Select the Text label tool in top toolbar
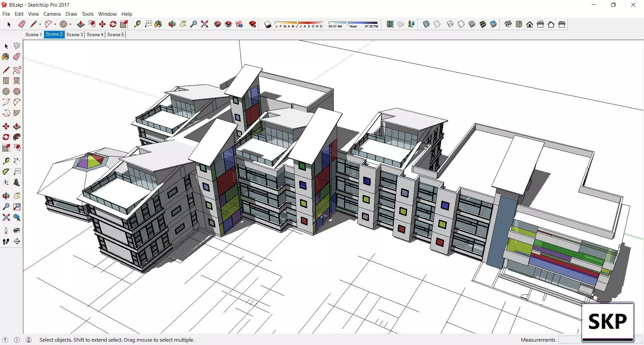 148,24
